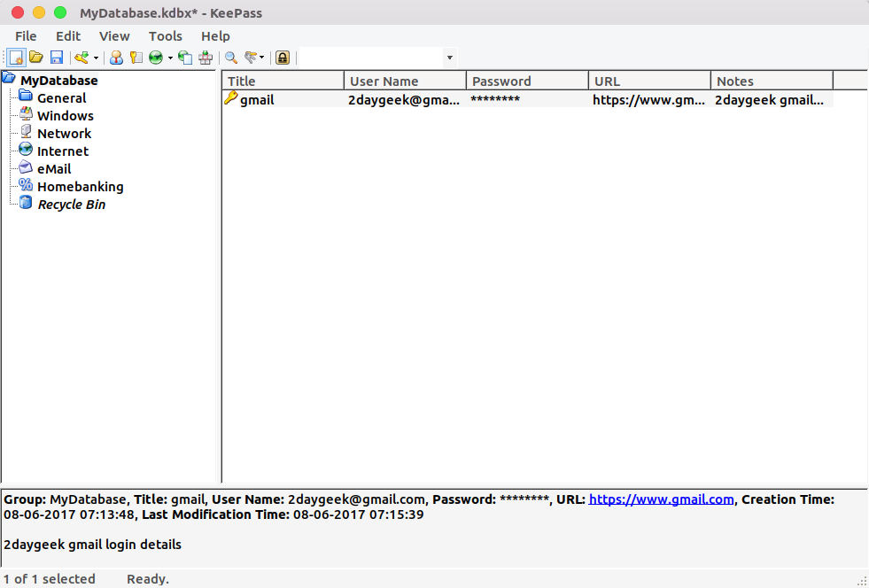Image resolution: width=869 pixels, height=588 pixels.
Task: Click the eMail envelope icon
Action: pos(26,166)
